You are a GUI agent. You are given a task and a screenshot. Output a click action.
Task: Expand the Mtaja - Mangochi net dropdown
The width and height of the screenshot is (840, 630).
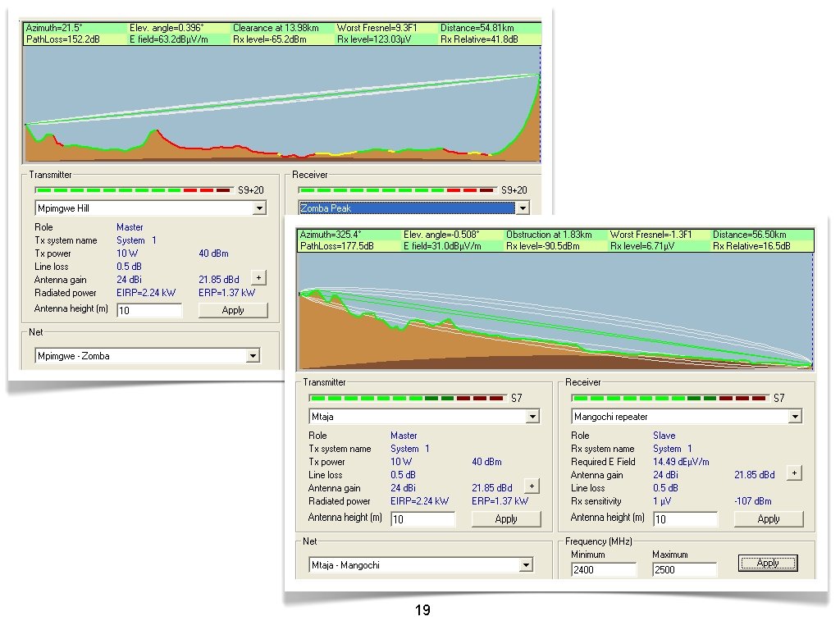(526, 564)
